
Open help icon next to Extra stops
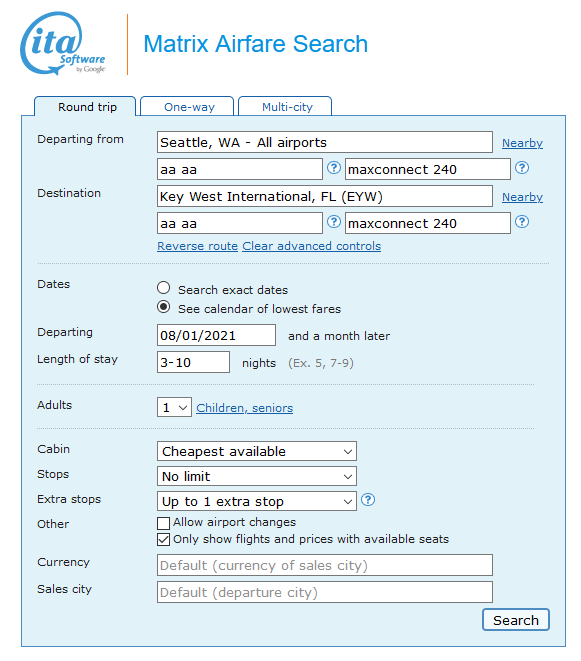(368, 500)
